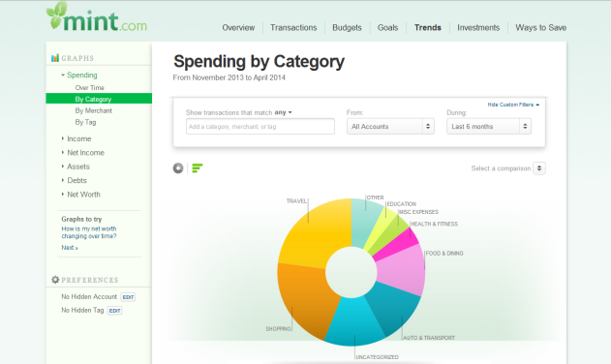The image size is (611, 364).
Task: Click the lime green Misc Expenses slice
Action: (x=389, y=236)
